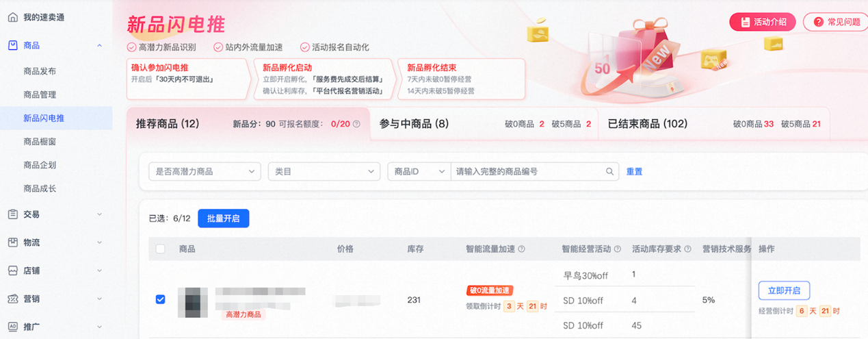Click 立即开启 for the product row
This screenshot has width=868, height=339.
(785, 290)
